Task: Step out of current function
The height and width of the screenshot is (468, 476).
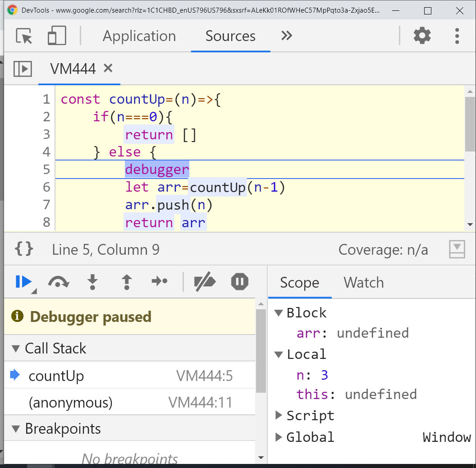Action: pos(127,282)
